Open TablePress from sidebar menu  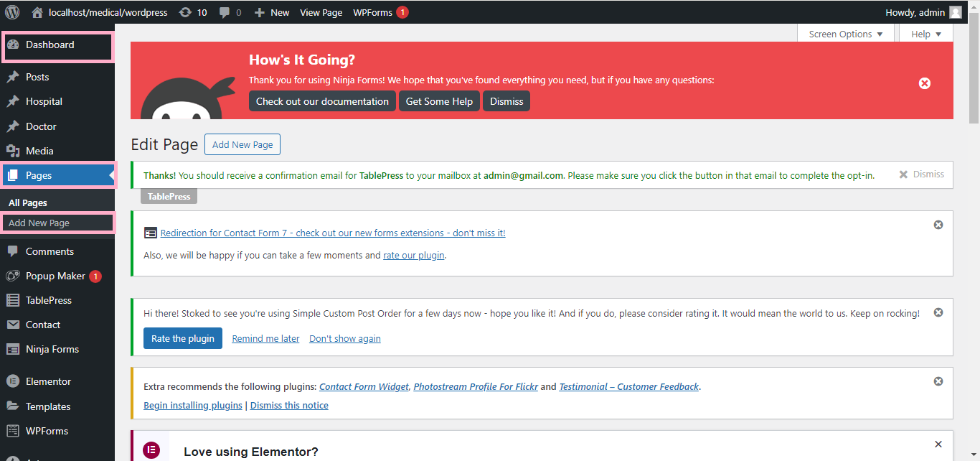click(48, 300)
